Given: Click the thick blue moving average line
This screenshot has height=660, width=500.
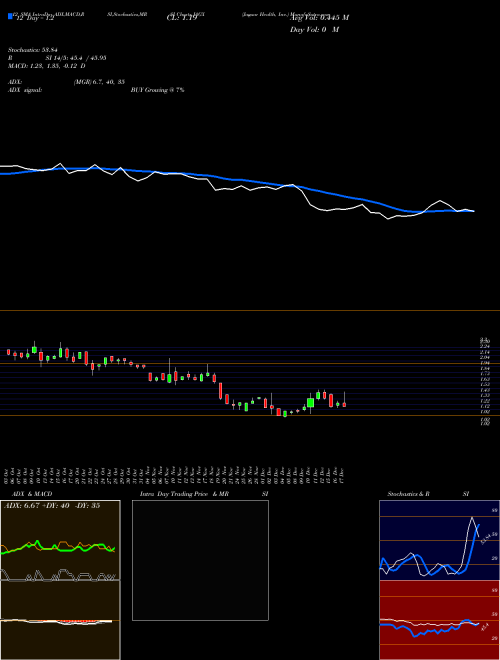Looking at the screenshot, I should coord(237,180).
